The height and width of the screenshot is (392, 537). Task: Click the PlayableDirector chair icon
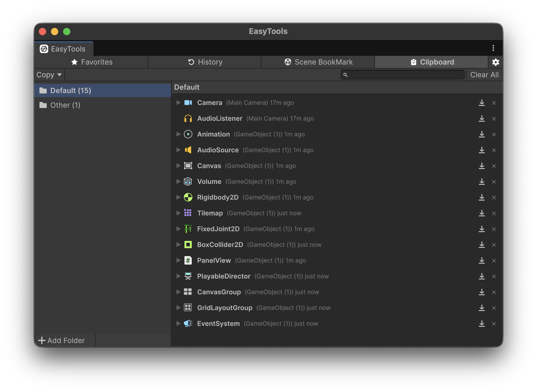[x=188, y=276]
